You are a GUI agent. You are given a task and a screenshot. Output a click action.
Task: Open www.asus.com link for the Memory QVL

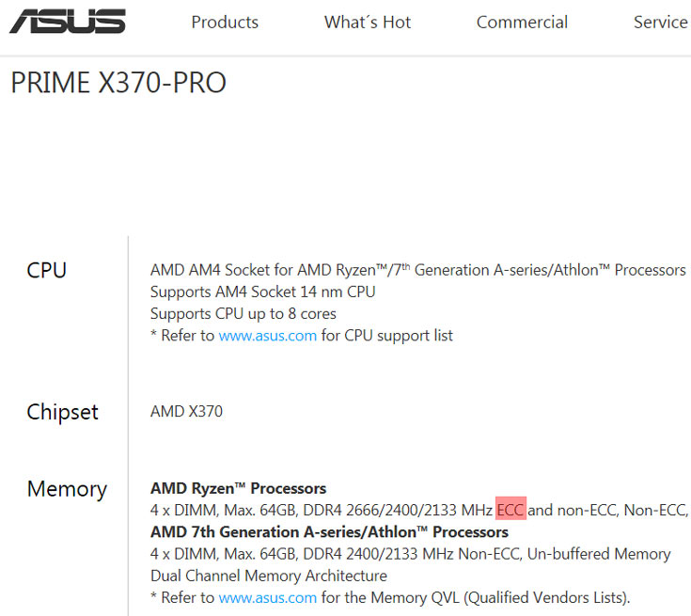coord(267,597)
